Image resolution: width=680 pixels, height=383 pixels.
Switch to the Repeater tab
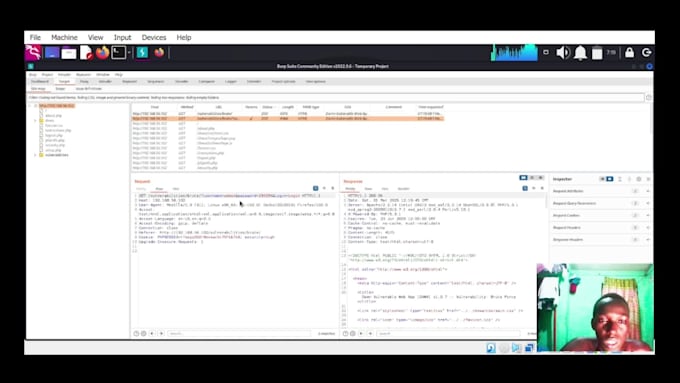coord(129,82)
